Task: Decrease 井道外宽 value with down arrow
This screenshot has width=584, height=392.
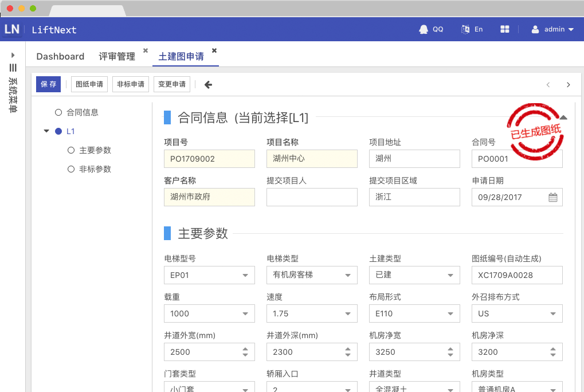Action: click(245, 355)
